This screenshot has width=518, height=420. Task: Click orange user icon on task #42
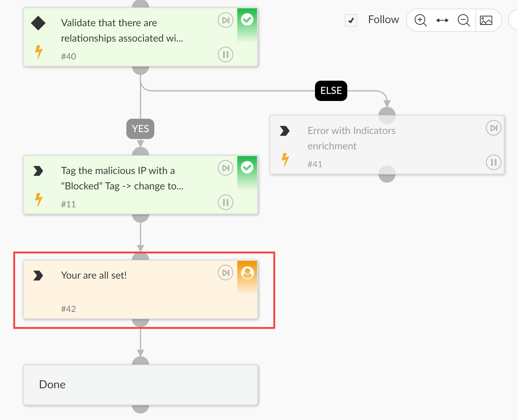pos(247,273)
